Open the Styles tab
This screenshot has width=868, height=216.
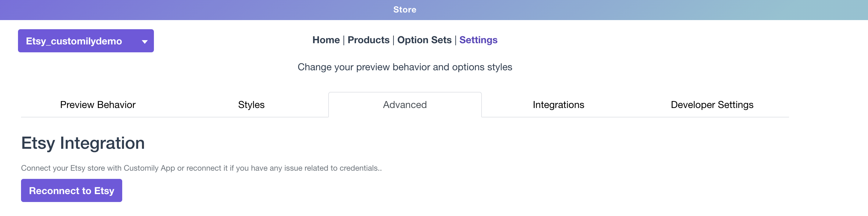[x=251, y=105]
